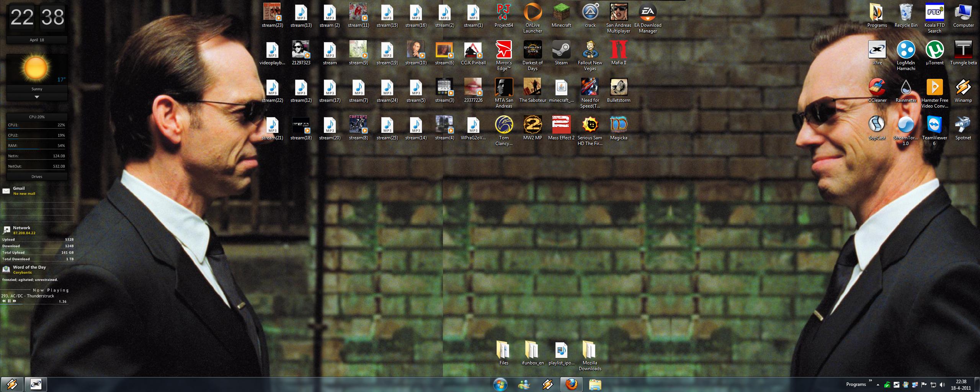The image size is (980, 392).
Task: Skip to next track in Now Playing
Action: 15,301
